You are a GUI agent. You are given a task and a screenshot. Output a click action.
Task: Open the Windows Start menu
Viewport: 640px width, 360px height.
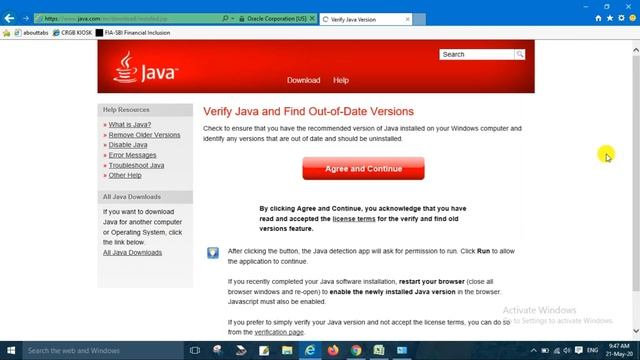point(11,350)
